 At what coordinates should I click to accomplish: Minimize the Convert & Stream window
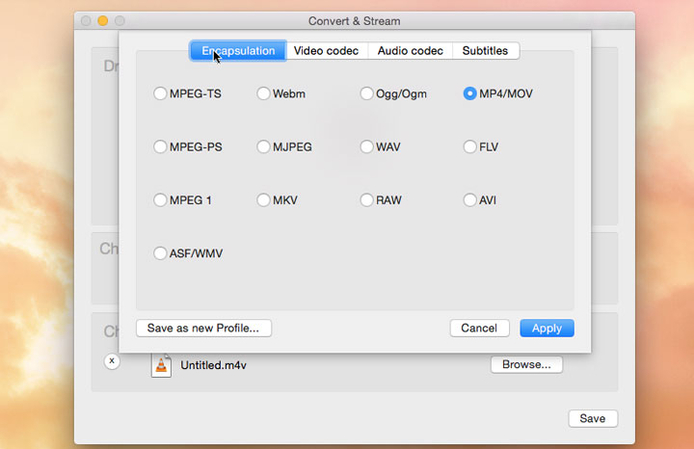click(103, 21)
